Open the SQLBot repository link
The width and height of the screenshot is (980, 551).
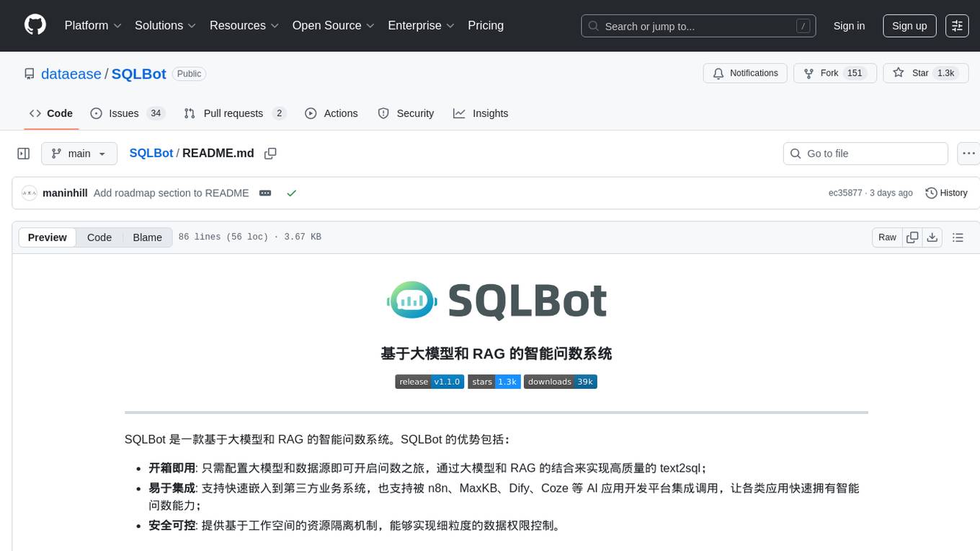pyautogui.click(x=139, y=74)
